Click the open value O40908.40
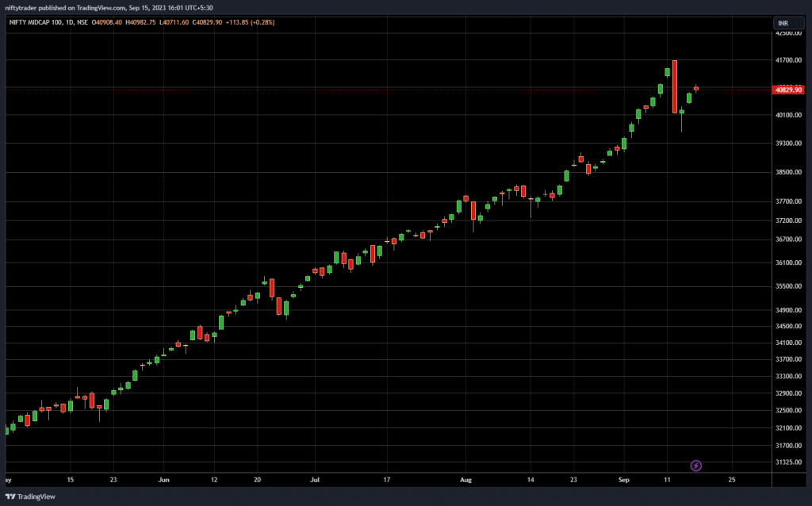The width and height of the screenshot is (812, 506). coord(107,22)
